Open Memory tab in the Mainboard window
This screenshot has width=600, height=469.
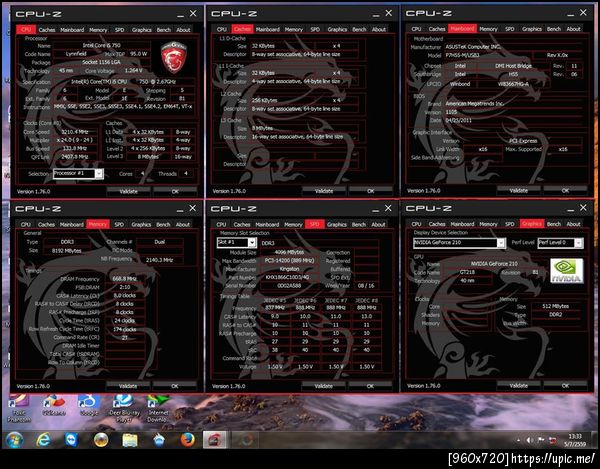pyautogui.click(x=488, y=29)
